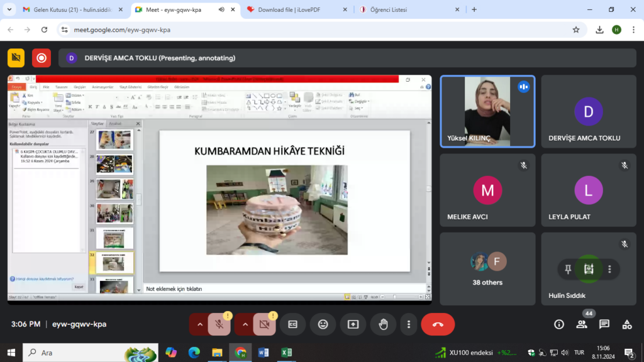Expand the video settings chevron
The image size is (644, 362).
245,324
